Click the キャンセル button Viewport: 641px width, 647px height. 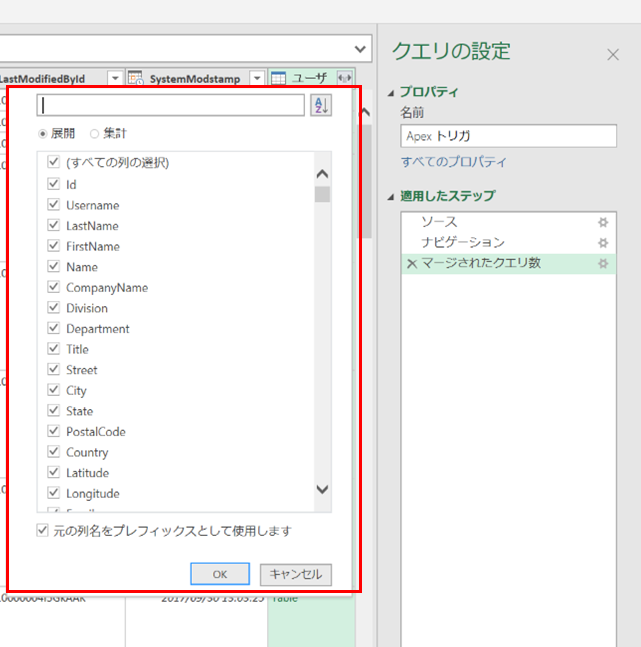click(296, 574)
